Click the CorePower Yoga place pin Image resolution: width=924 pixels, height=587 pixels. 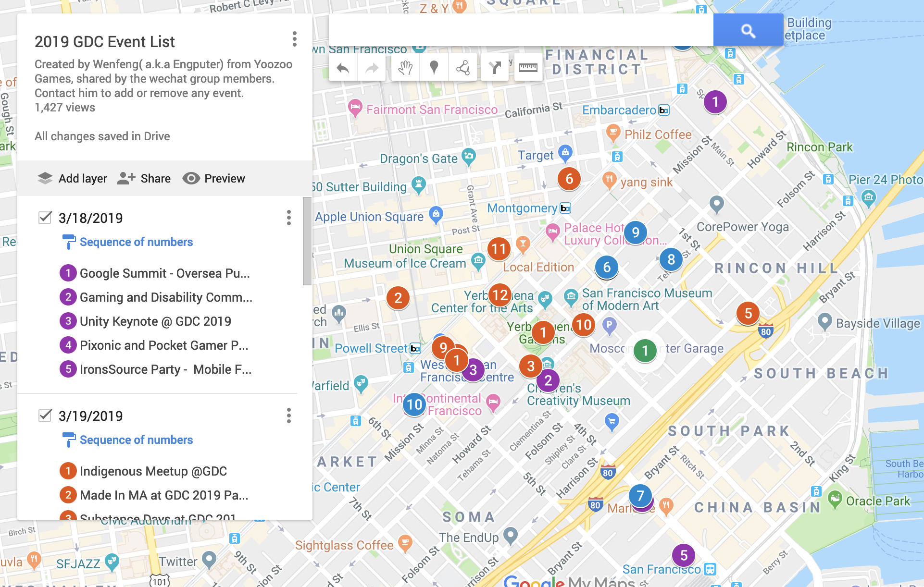716,204
